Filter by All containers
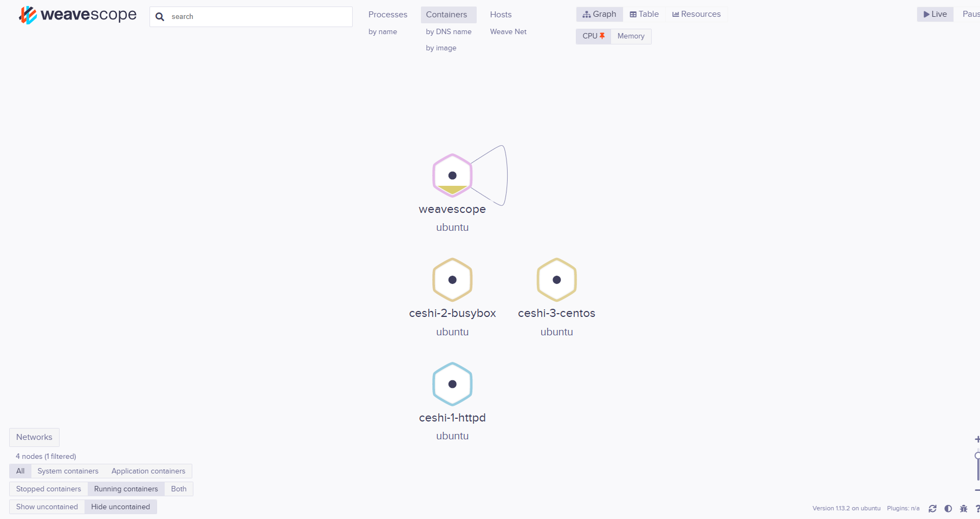 20,471
